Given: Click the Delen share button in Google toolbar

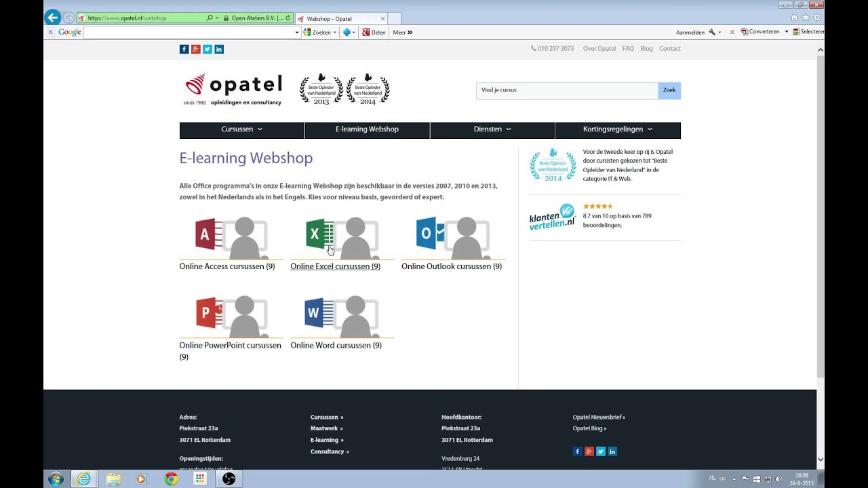Looking at the screenshot, I should pos(374,32).
